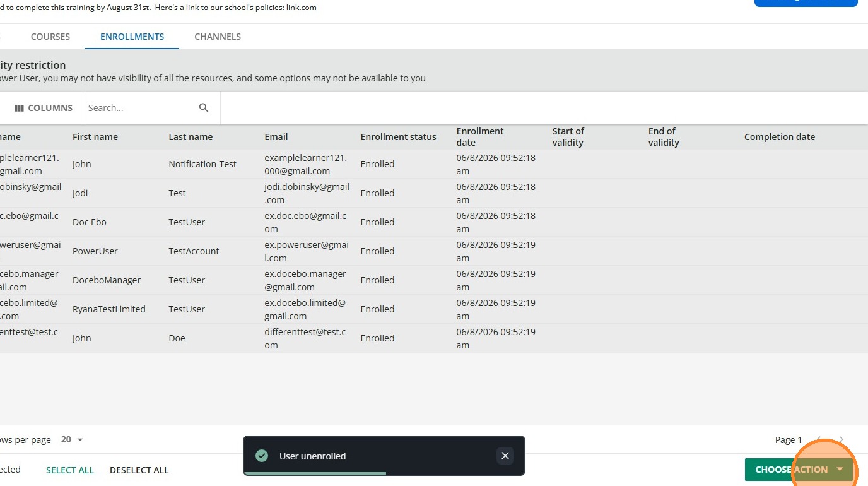Sort by Enrollment status column header
This screenshot has height=486, width=868.
click(x=399, y=137)
